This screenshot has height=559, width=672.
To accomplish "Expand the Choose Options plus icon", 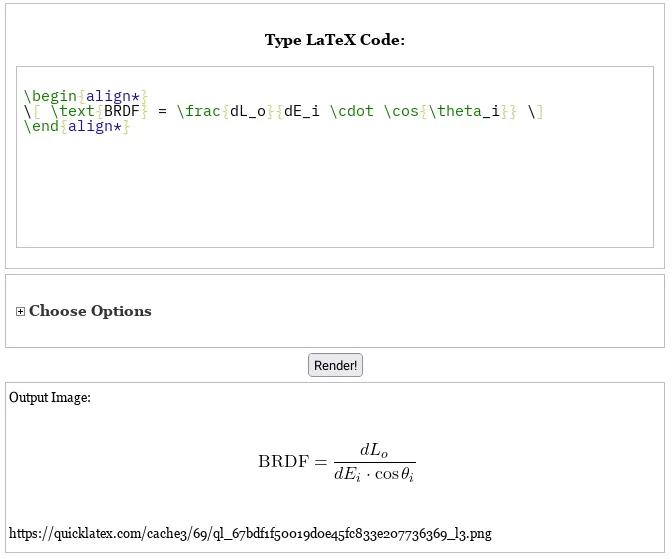I will (20, 311).
